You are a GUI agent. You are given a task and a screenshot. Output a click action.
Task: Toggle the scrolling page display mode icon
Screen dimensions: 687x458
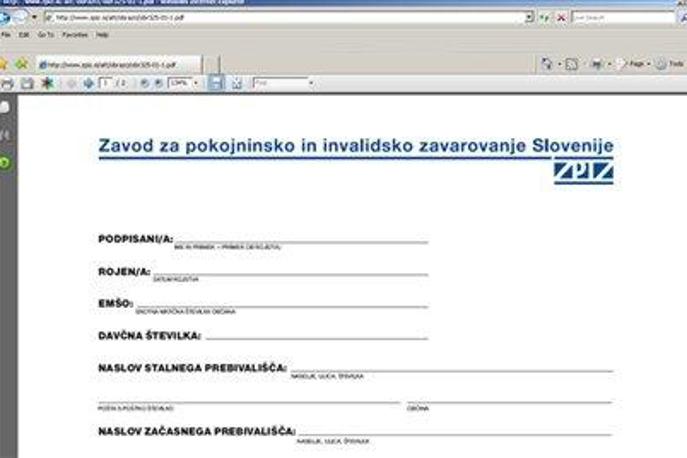click(216, 83)
